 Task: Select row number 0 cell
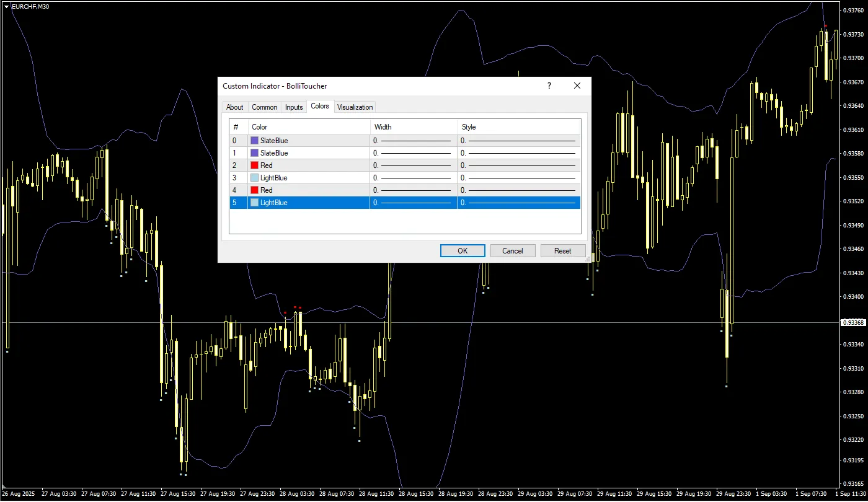click(239, 141)
